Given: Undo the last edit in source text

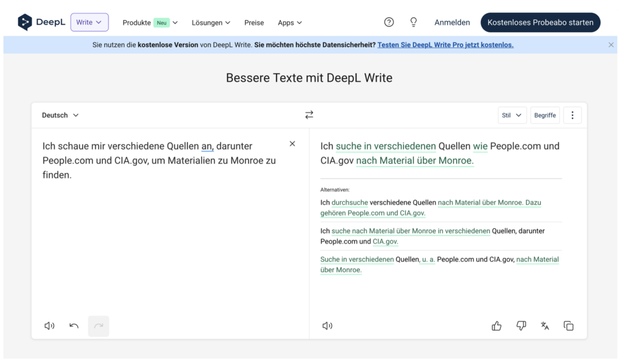Looking at the screenshot, I should point(74,326).
